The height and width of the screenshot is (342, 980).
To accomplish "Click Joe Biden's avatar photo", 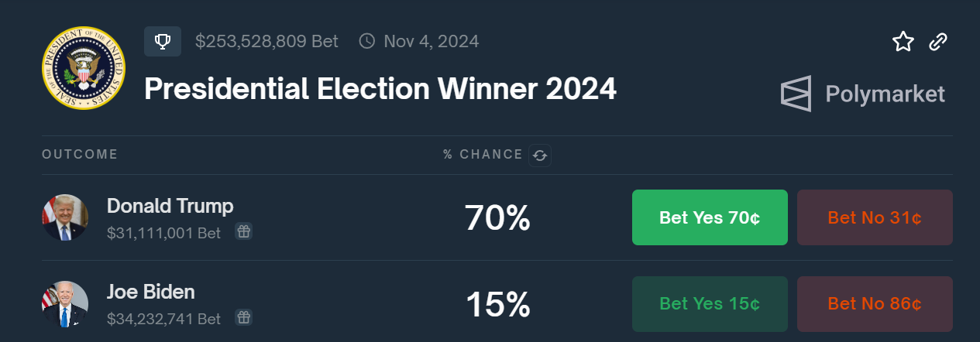I will tap(65, 304).
